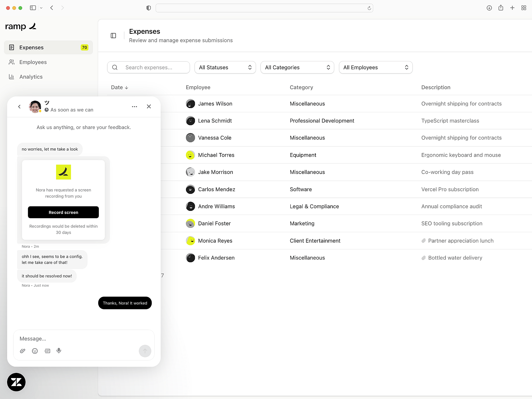Select the attachment paperclip in the chat widget
The width and height of the screenshot is (532, 399).
click(x=22, y=351)
